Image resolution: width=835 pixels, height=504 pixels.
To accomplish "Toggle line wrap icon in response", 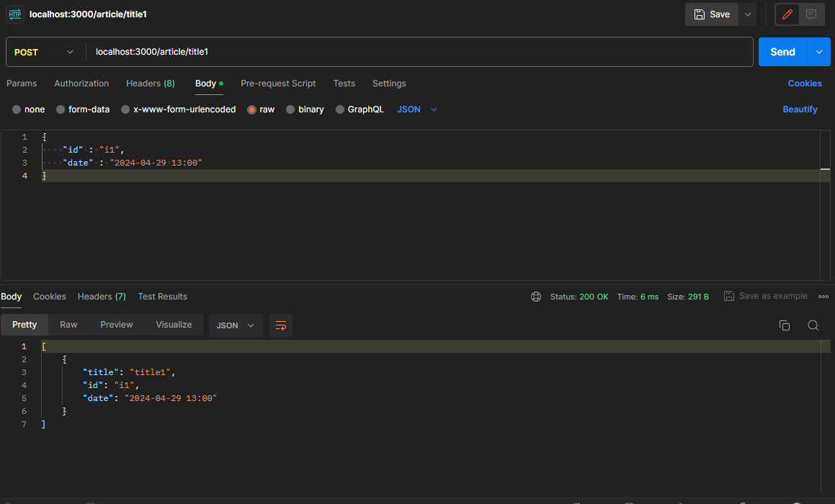I will pos(281,325).
